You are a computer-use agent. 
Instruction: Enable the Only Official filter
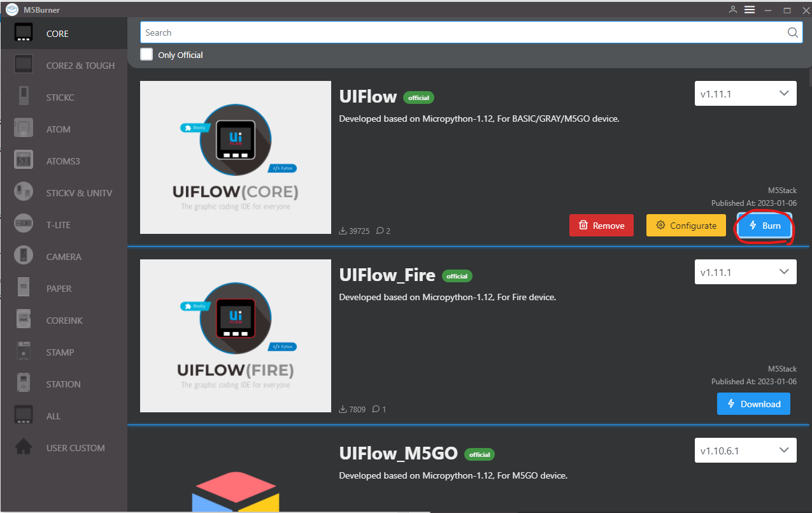coord(146,54)
